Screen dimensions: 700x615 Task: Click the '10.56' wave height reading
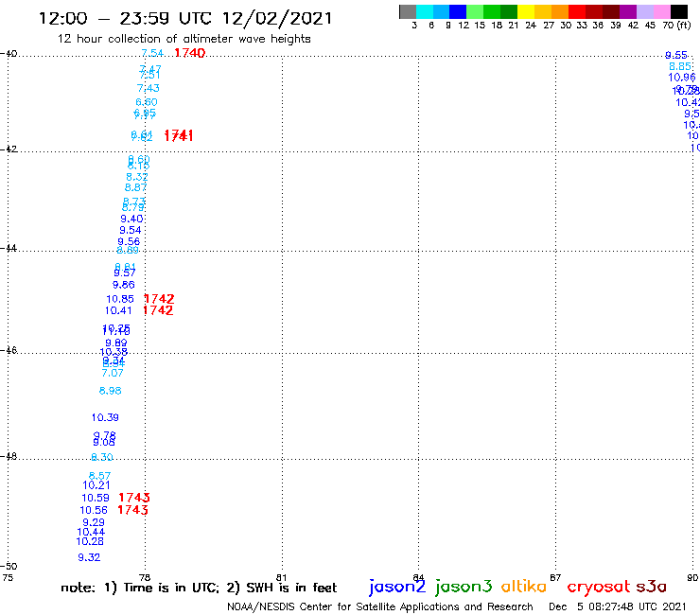(x=94, y=511)
